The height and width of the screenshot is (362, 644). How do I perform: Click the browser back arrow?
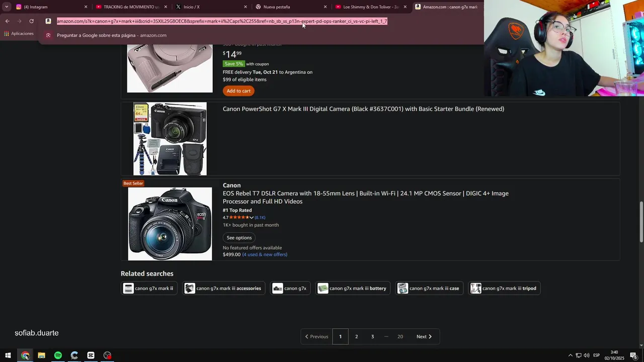(7, 21)
